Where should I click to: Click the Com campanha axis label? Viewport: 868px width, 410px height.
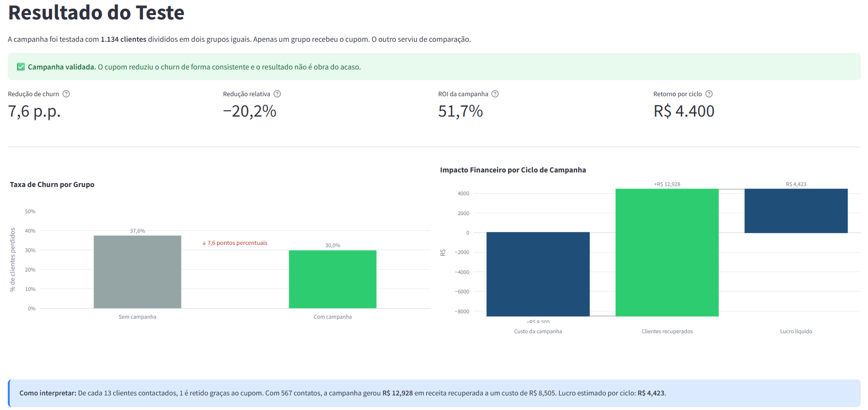[x=333, y=317]
